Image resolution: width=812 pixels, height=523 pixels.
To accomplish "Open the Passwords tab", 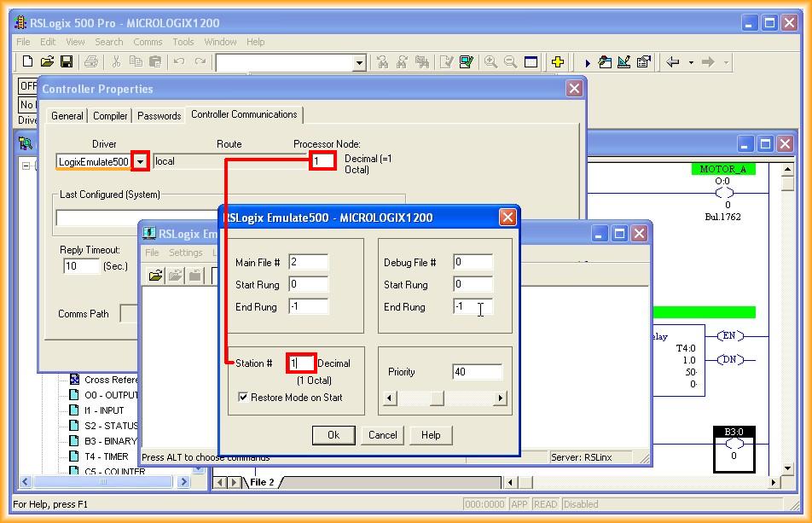I will point(159,115).
